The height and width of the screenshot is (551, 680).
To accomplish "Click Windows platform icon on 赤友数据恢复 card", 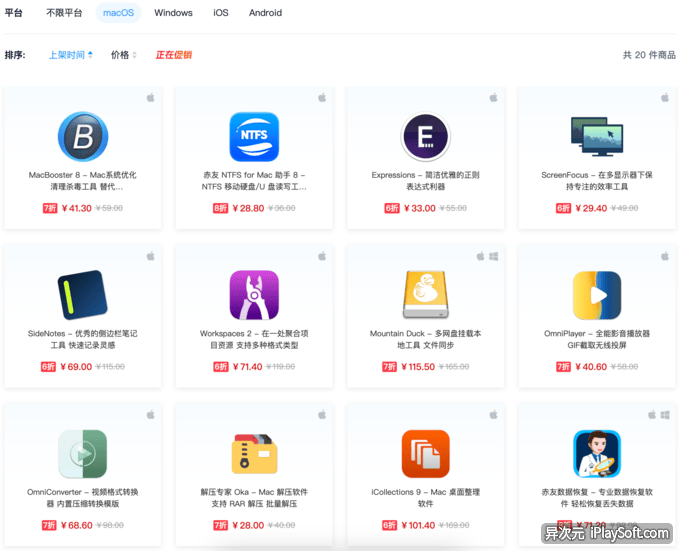I will point(665,415).
